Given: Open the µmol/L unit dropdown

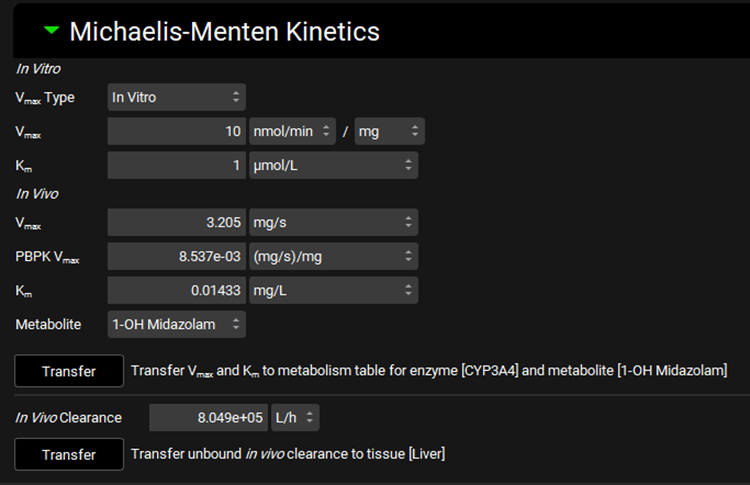Looking at the screenshot, I should 332,165.
